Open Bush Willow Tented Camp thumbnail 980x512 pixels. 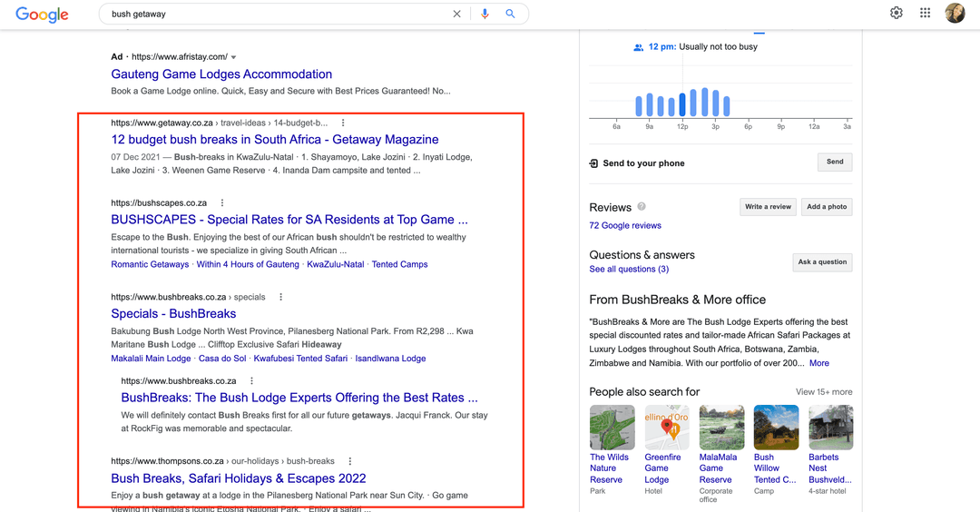pyautogui.click(x=776, y=428)
